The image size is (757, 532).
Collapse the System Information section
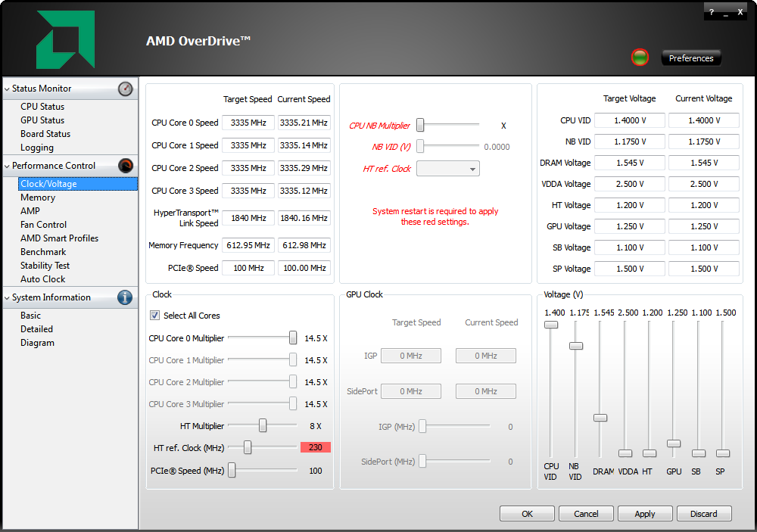pos(8,298)
